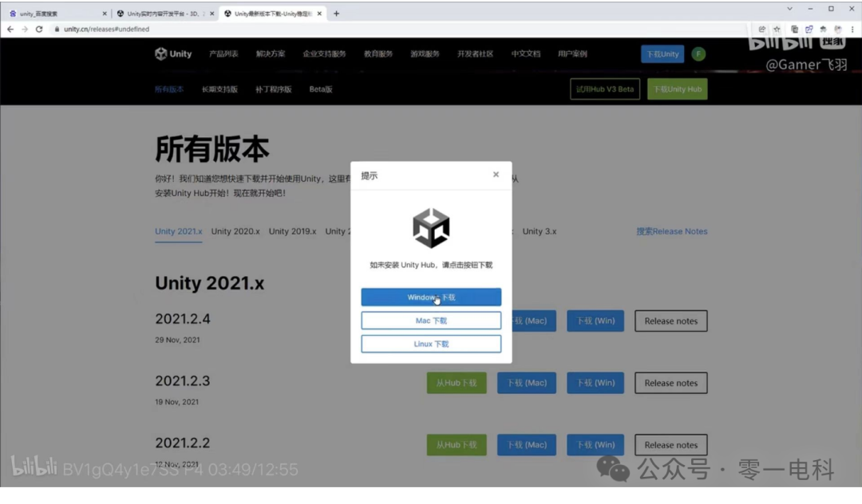Viewport: 862px width, 504px height.
Task: Select the 所有版本 sub-nav tab
Action: (x=169, y=89)
